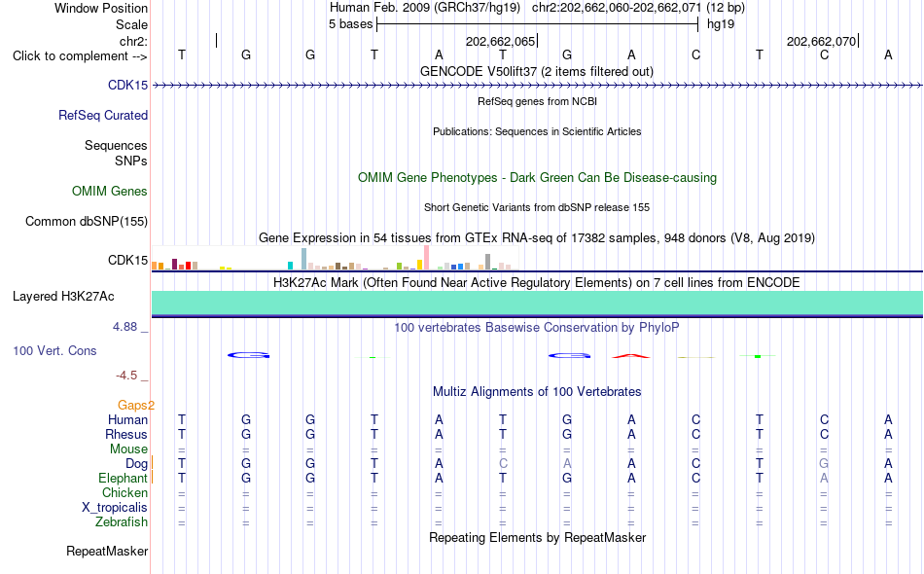Click the -4.5 PhyloP lower scale value
Viewport: 924px width, 574px height.
click(126, 376)
